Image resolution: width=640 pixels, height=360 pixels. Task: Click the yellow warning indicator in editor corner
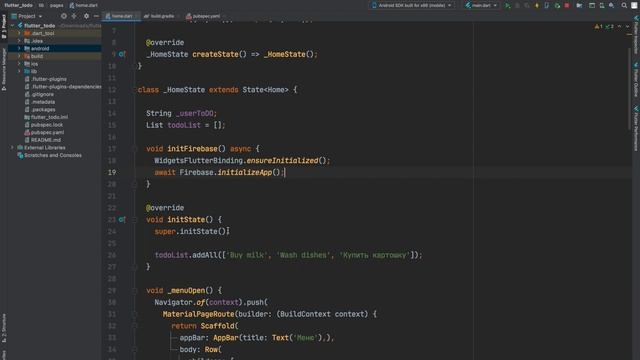point(598,27)
